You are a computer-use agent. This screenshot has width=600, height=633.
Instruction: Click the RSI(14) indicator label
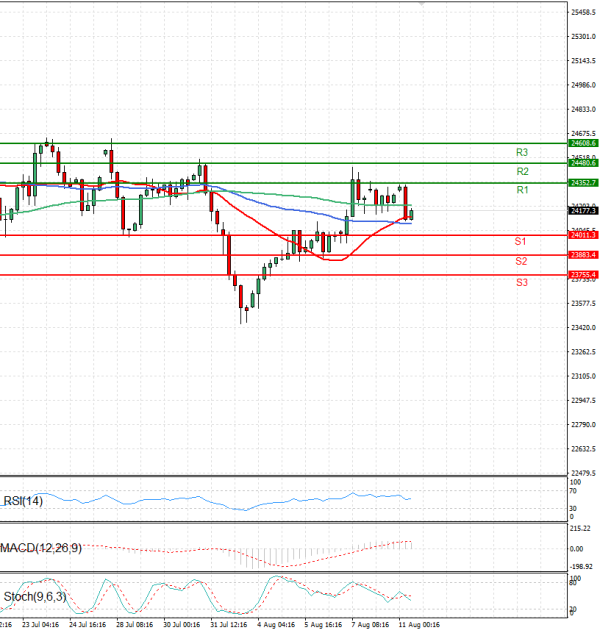(23, 501)
